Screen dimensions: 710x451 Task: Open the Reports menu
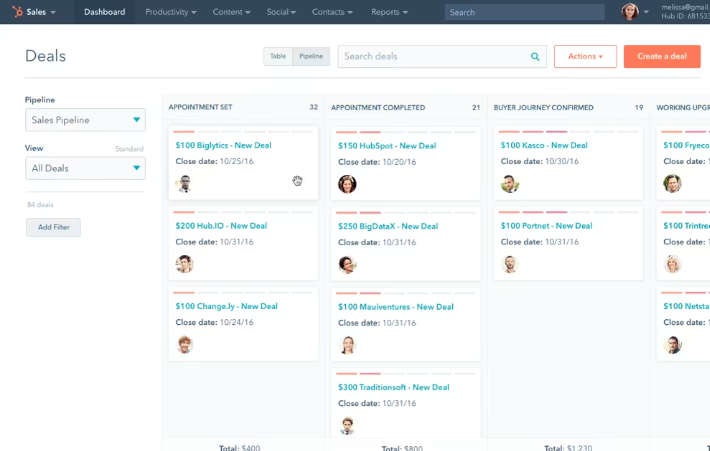[x=389, y=12]
